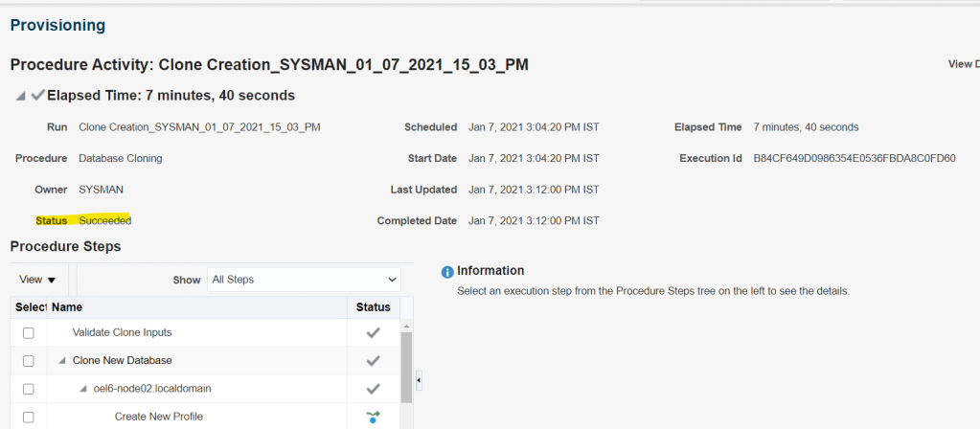Collapse the Clone New Database tree node
980x429 pixels.
click(62, 361)
